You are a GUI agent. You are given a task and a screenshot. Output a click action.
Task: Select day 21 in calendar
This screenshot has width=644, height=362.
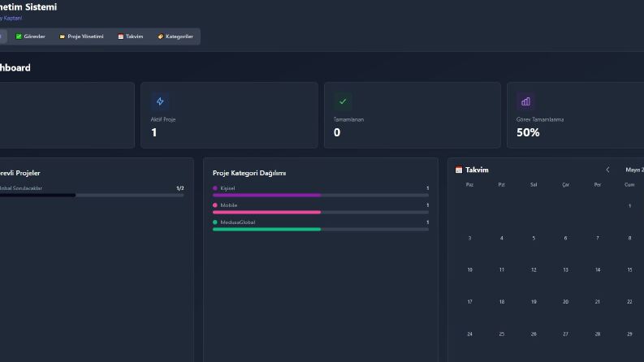pos(598,302)
